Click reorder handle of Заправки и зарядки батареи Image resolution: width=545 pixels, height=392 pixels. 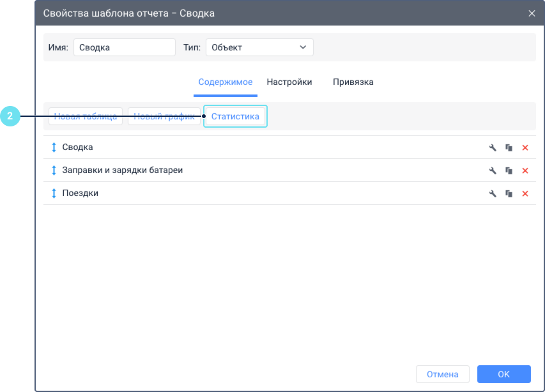pos(54,170)
